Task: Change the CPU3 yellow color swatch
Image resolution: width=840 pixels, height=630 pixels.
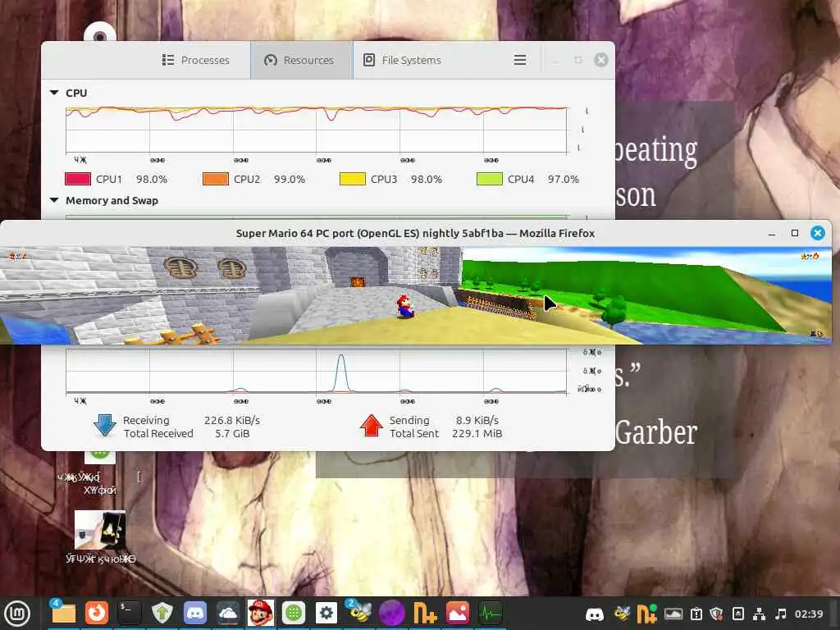Action: tap(353, 179)
